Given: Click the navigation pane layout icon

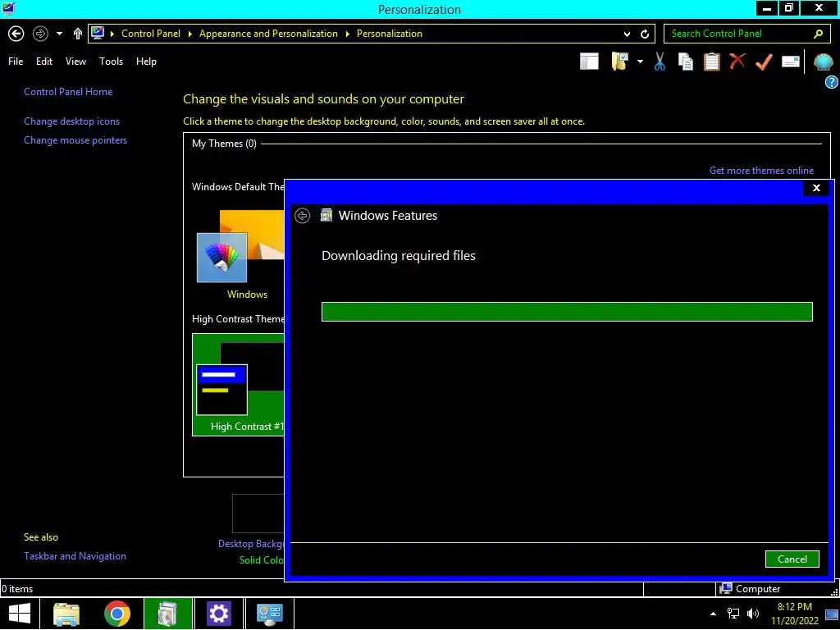Looking at the screenshot, I should 589,62.
